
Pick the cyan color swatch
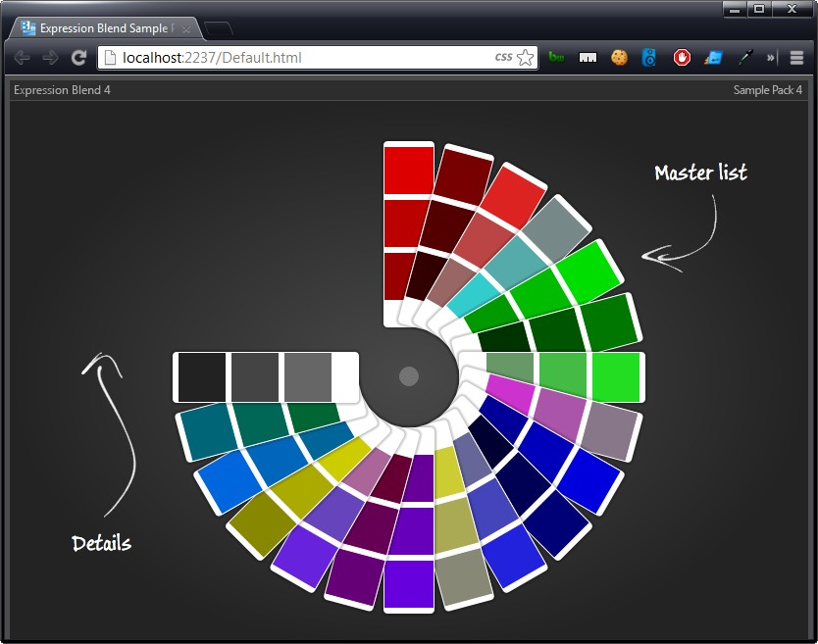(473, 295)
